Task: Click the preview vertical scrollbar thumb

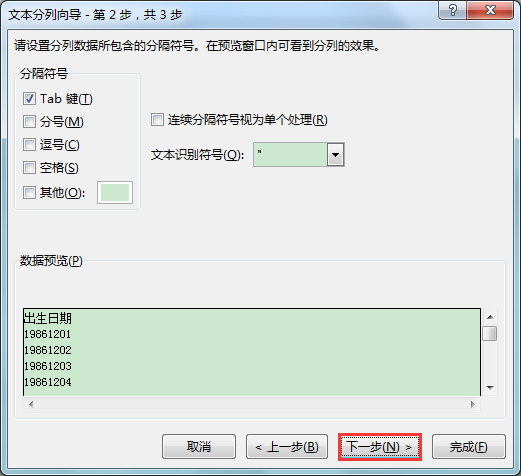Action: [x=490, y=334]
